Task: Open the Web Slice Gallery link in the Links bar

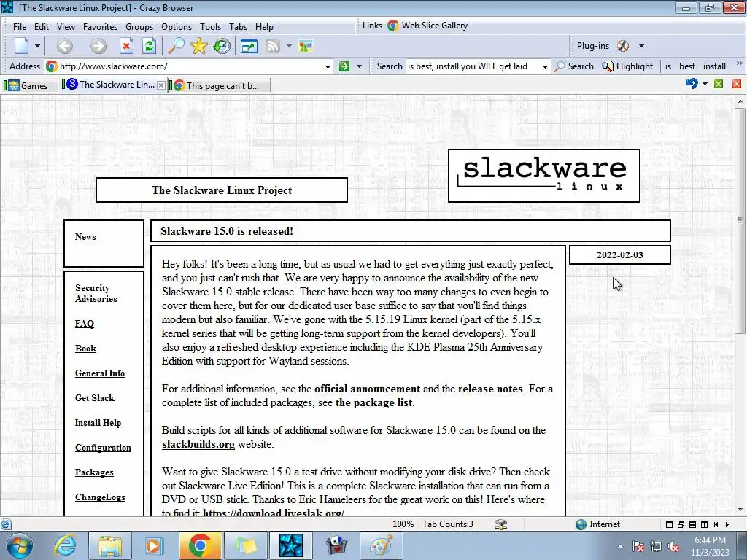Action: click(427, 26)
